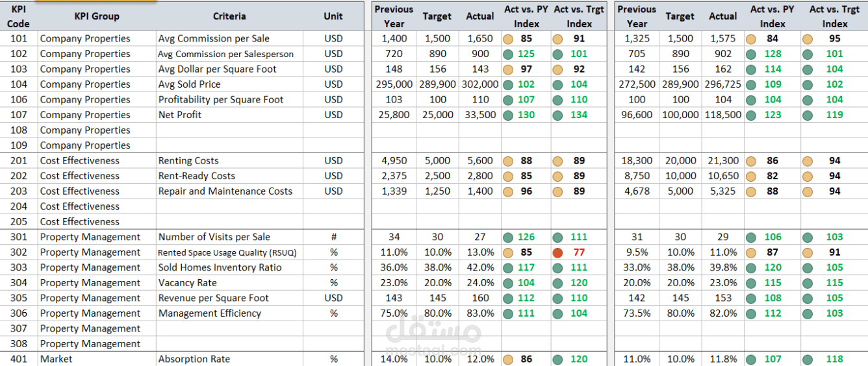Click the actual value 13.0%
Screen dimensions: 868x366
pos(480,252)
